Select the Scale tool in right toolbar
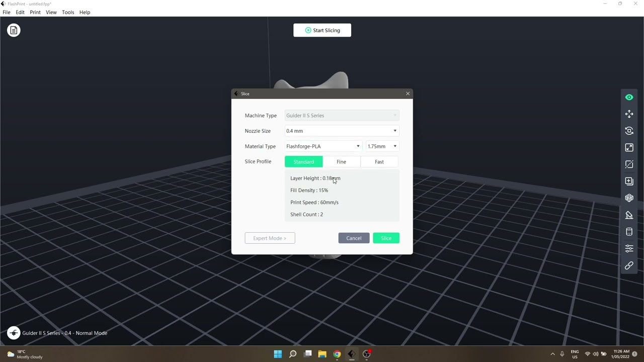The height and width of the screenshot is (362, 644). 629,147
